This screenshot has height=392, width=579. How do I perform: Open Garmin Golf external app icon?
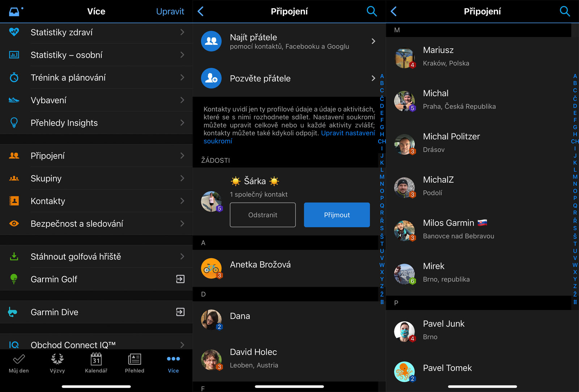coord(180,279)
